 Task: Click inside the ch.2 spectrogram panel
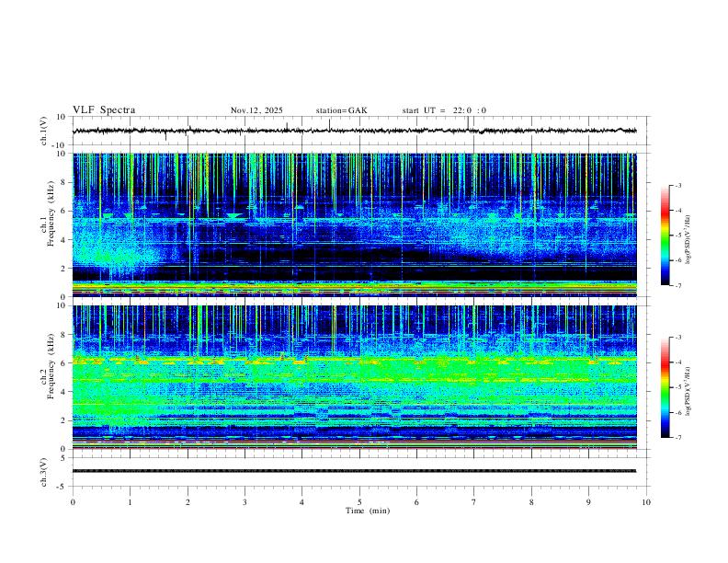354,377
